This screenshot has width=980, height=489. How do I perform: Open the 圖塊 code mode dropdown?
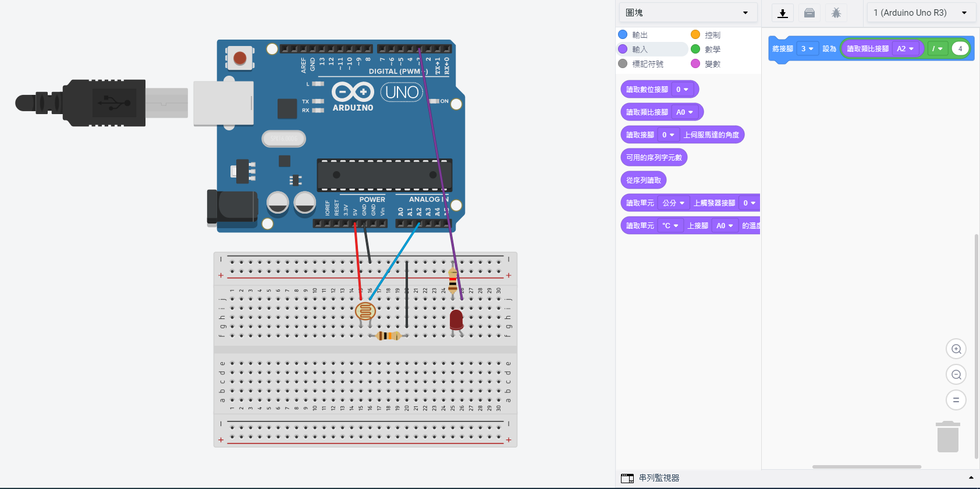pyautogui.click(x=687, y=13)
